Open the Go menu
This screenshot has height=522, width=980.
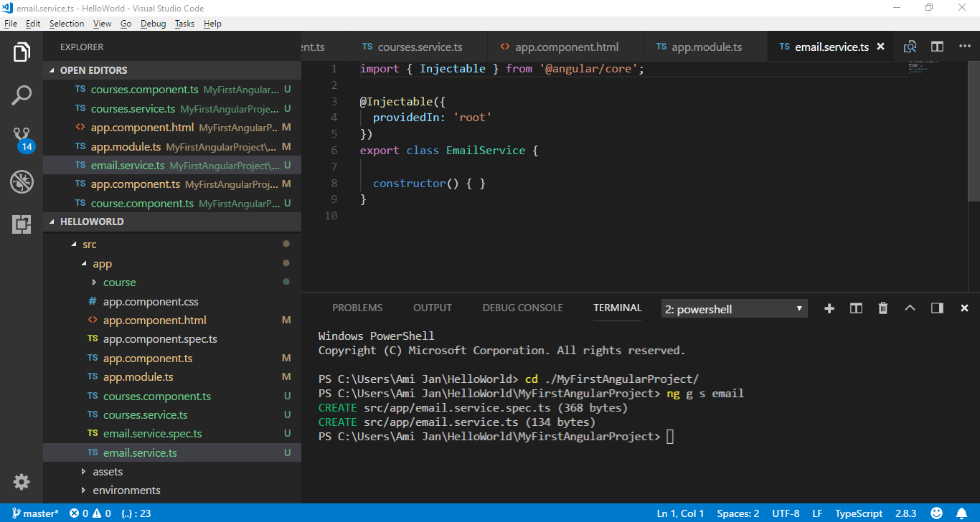pyautogui.click(x=126, y=24)
